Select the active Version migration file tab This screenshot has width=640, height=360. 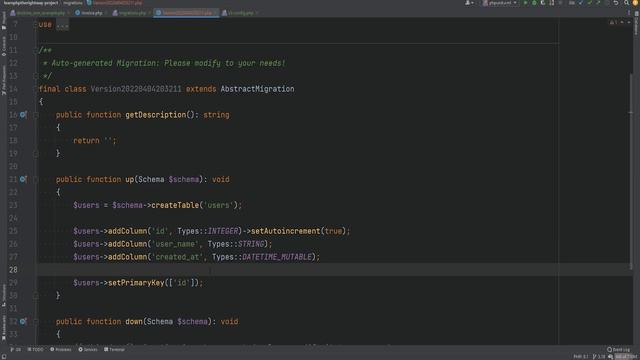[186, 13]
